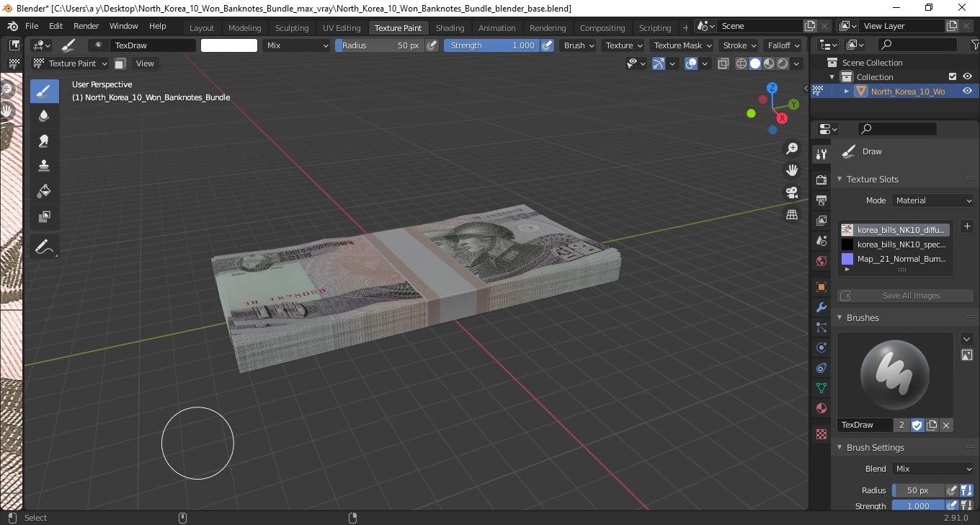980x525 pixels.
Task: Open the texture slots Mode Material dropdown
Action: (933, 200)
